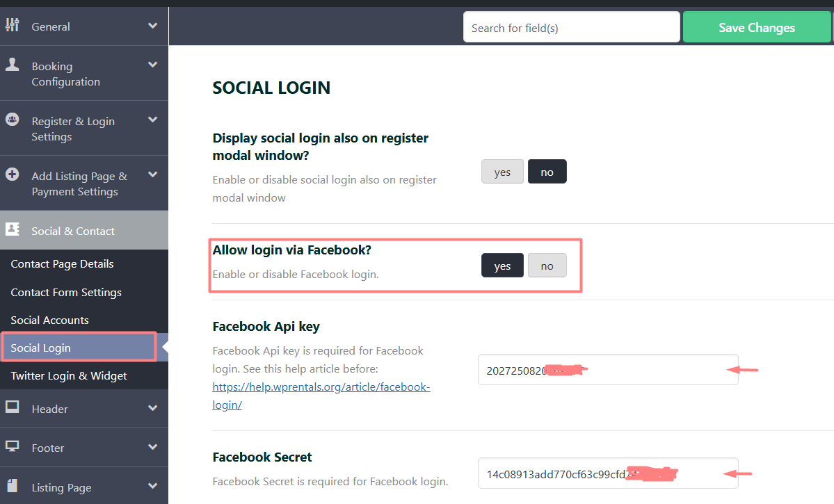Expand the Header section chevron
Screen dimensions: 834x504
click(x=152, y=408)
